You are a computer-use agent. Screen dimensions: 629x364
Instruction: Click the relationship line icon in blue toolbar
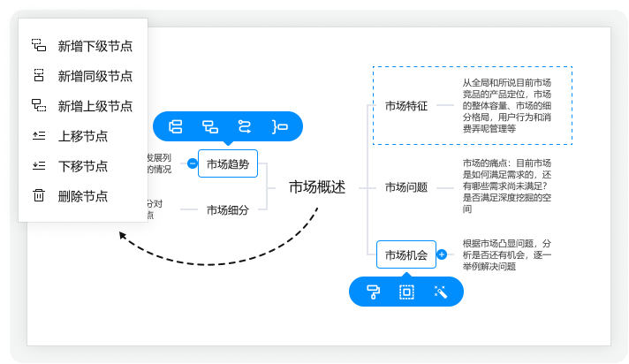coord(245,127)
